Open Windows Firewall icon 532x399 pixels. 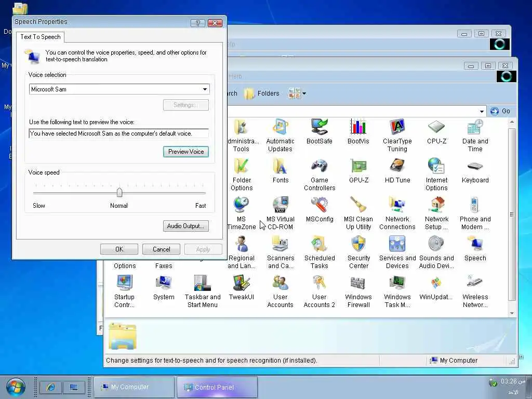click(x=358, y=291)
